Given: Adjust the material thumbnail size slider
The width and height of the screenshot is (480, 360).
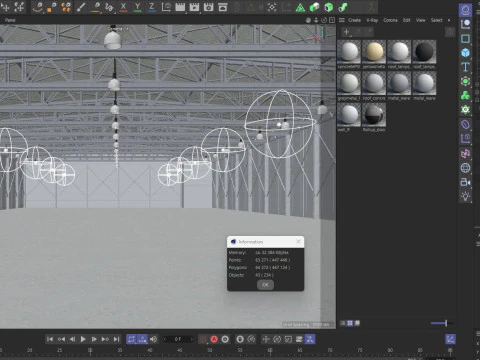Looking at the screenshot, I should pyautogui.click(x=441, y=323).
